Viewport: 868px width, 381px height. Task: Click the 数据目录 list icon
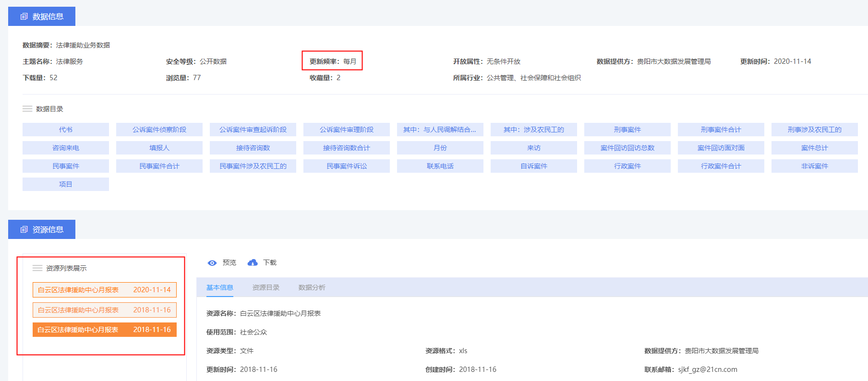coord(27,109)
